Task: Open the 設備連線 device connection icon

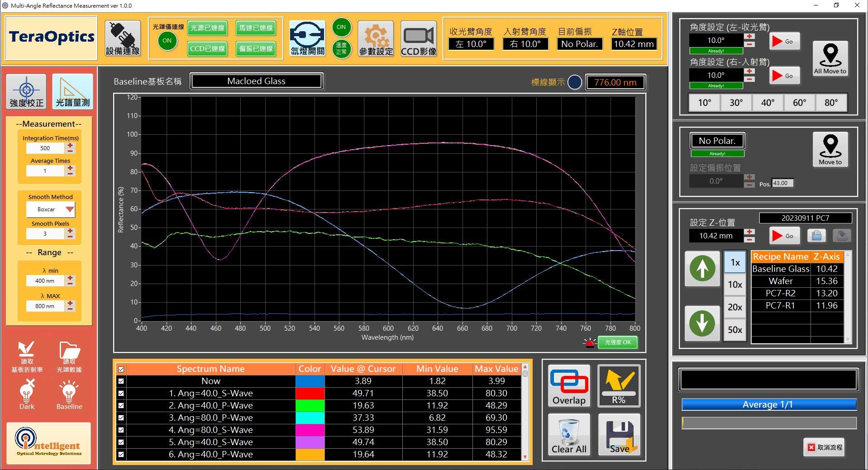Action: [x=122, y=38]
